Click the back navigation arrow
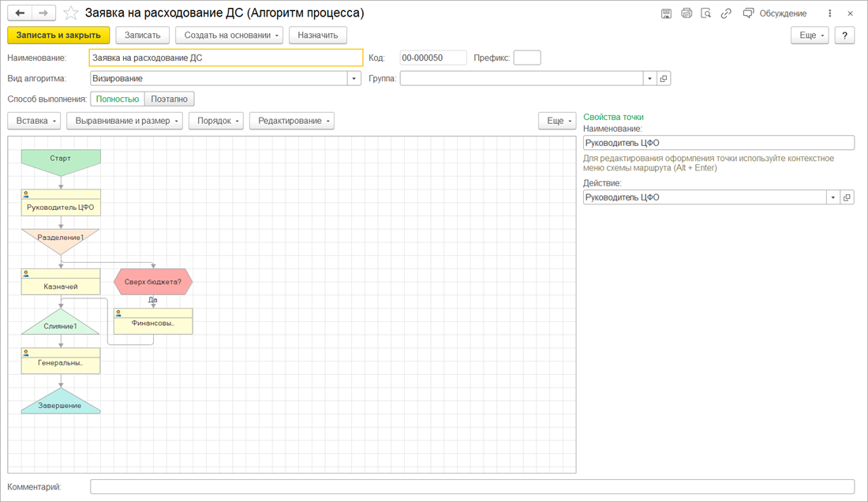868x502 pixels. pos(21,13)
